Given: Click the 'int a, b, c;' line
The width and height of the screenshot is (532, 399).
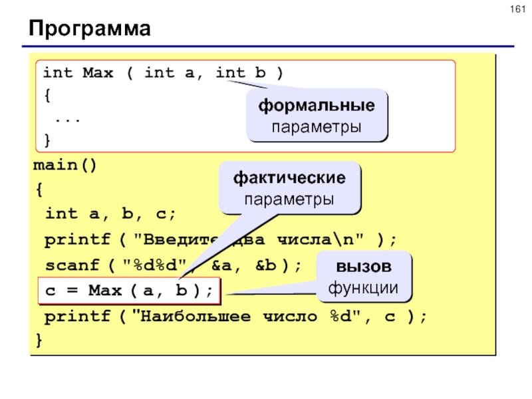Looking at the screenshot, I should pyautogui.click(x=110, y=214).
